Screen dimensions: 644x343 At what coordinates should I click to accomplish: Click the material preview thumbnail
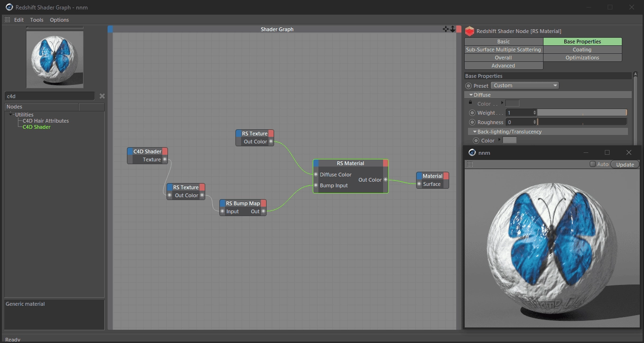(x=55, y=59)
